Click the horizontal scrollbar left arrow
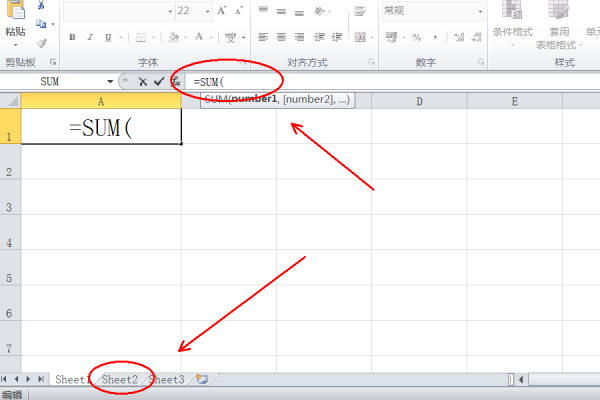Screen dimensions: 600x400 click(521, 379)
